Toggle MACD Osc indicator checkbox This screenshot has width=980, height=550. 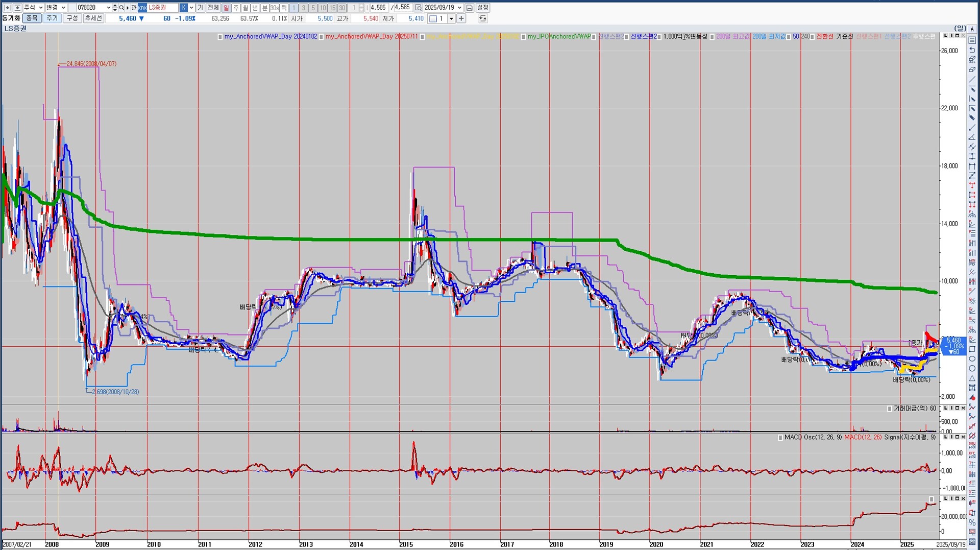[780, 438]
